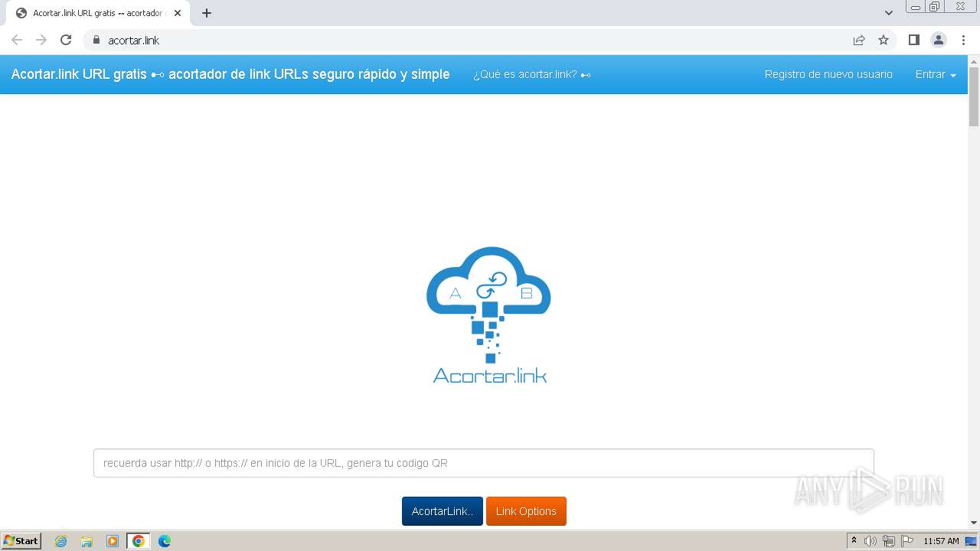Click the Action Center flag icon
Screen dimensions: 980x551
pyautogui.click(x=907, y=541)
